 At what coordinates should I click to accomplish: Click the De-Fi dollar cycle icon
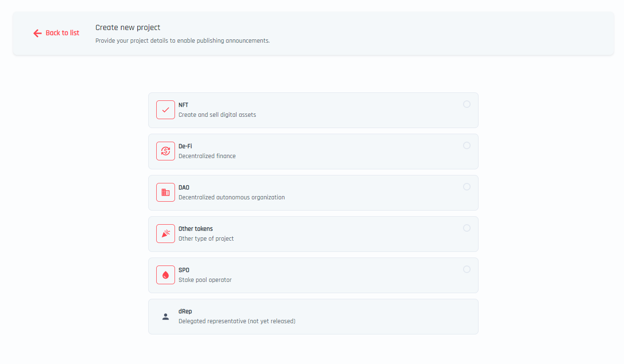165,151
